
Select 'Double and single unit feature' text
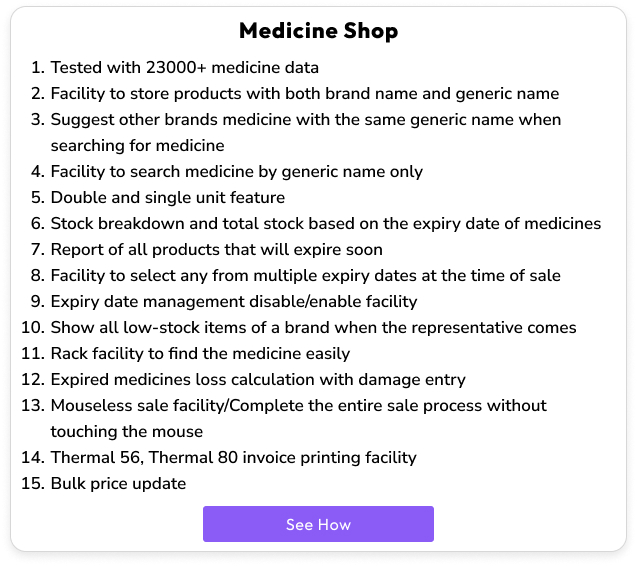coord(168,198)
